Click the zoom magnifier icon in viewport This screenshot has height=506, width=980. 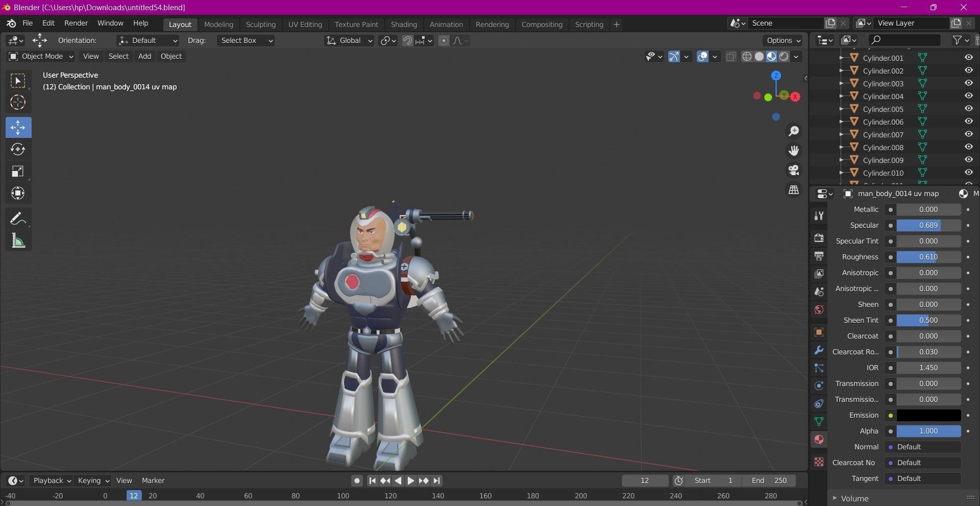click(794, 131)
